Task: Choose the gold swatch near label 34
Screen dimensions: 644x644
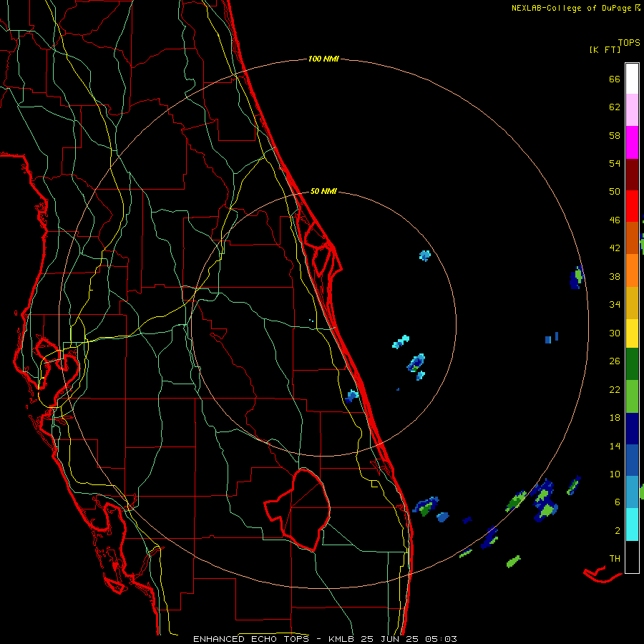Action: (x=632, y=303)
